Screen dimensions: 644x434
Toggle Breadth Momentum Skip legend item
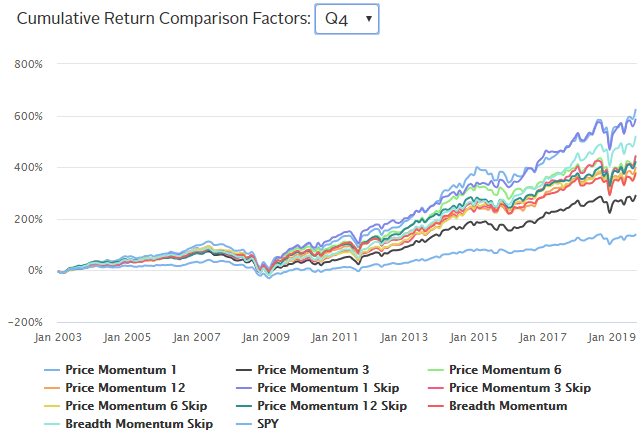click(x=141, y=424)
